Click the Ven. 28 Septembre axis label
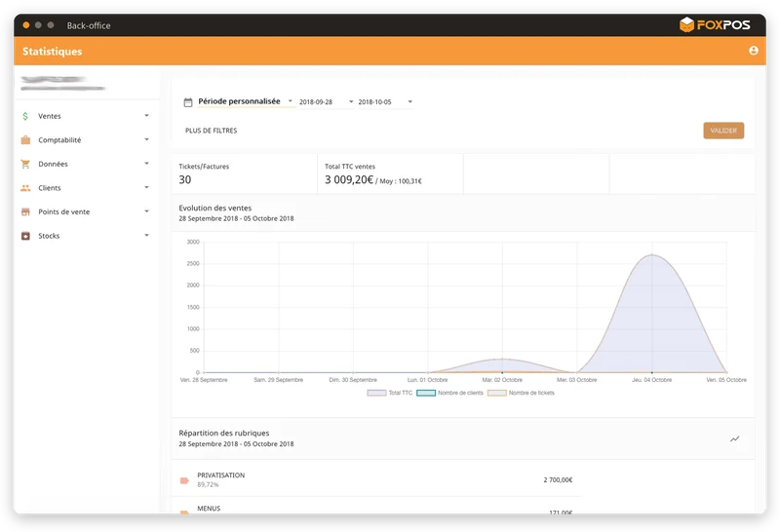Viewport: 780px width, 532px height. tap(204, 380)
